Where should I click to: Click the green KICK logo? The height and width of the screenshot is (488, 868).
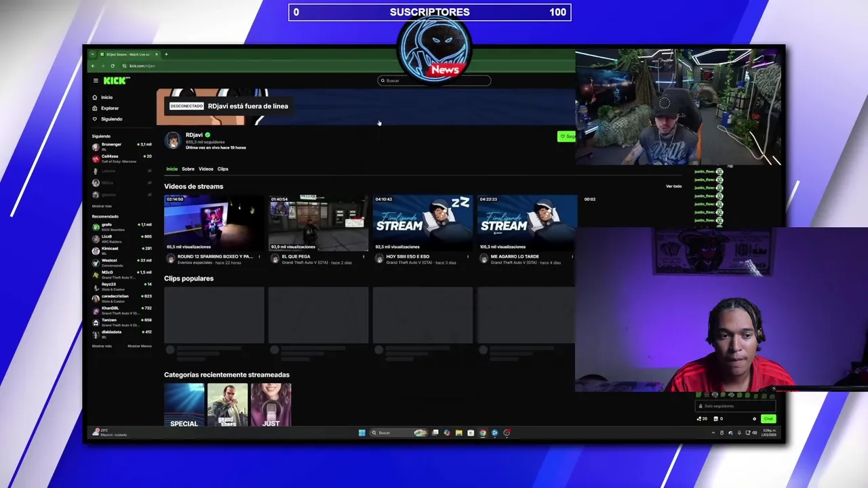click(x=116, y=81)
